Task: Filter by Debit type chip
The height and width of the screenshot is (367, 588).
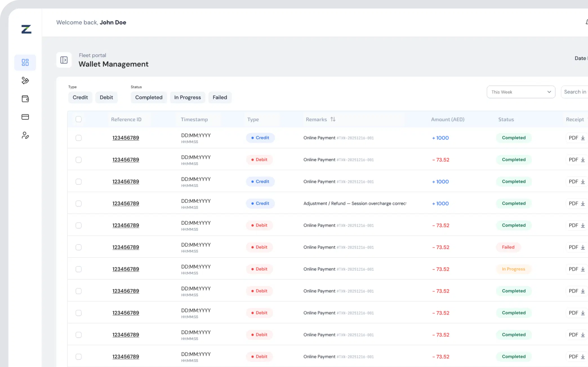Action: click(106, 98)
